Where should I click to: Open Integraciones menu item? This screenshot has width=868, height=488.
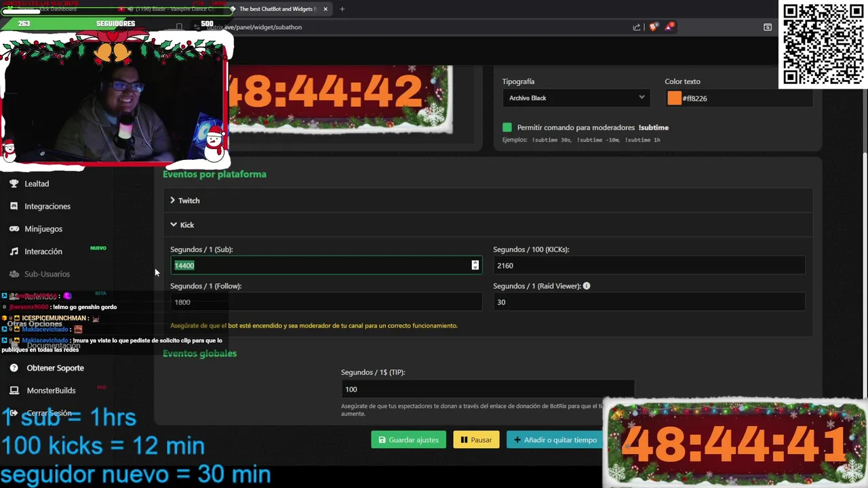coord(47,206)
